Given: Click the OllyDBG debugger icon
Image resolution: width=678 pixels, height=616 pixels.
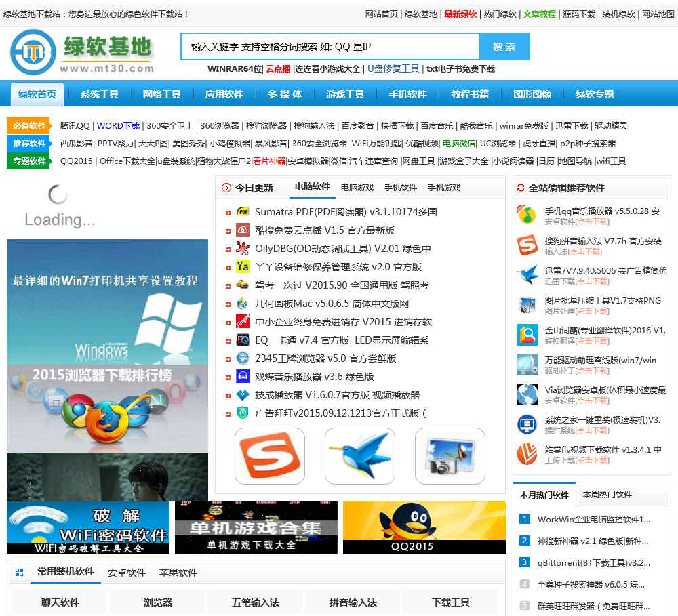Looking at the screenshot, I should pyautogui.click(x=243, y=248).
